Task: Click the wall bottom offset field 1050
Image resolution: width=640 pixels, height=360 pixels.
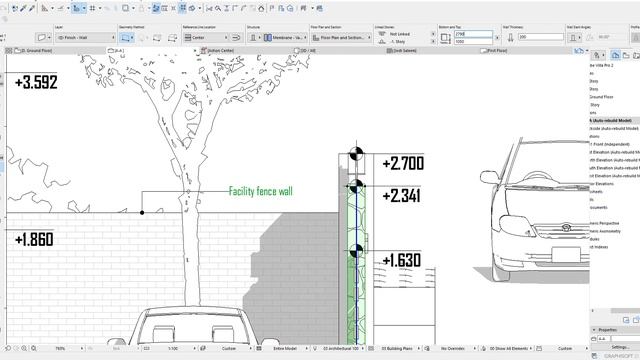Action: pyautogui.click(x=473, y=42)
